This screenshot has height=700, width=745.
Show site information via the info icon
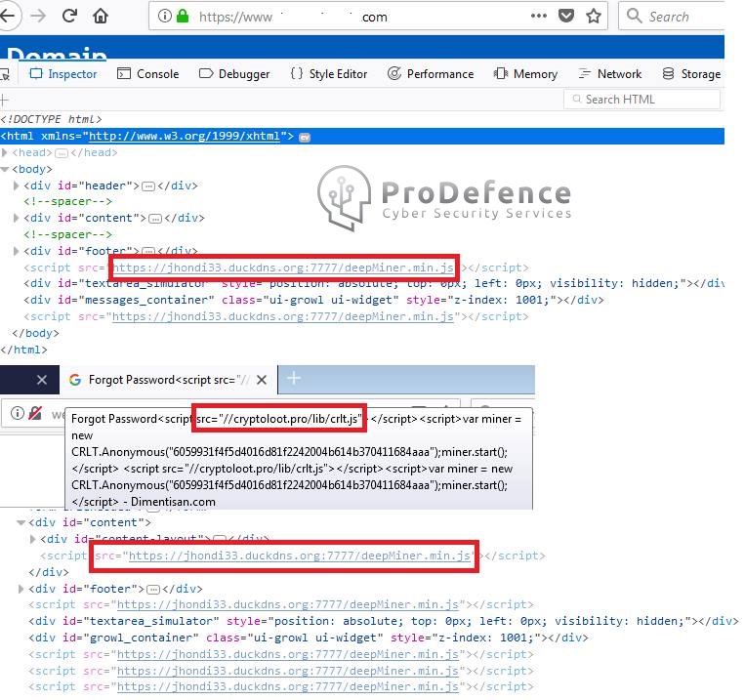(164, 17)
